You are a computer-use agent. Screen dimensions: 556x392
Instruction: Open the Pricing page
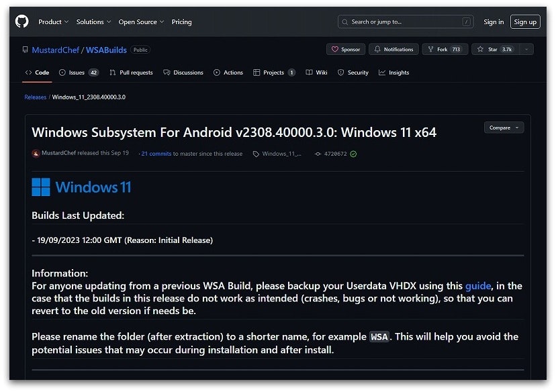click(181, 22)
